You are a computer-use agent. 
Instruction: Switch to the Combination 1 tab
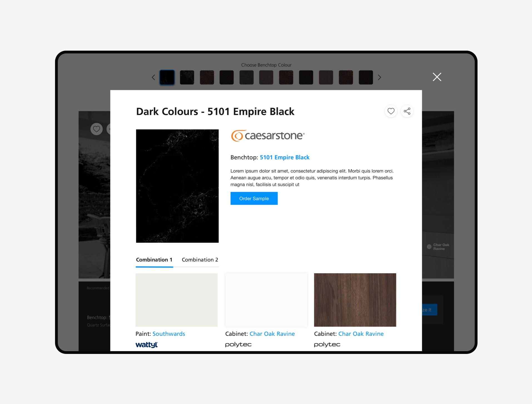point(154,260)
